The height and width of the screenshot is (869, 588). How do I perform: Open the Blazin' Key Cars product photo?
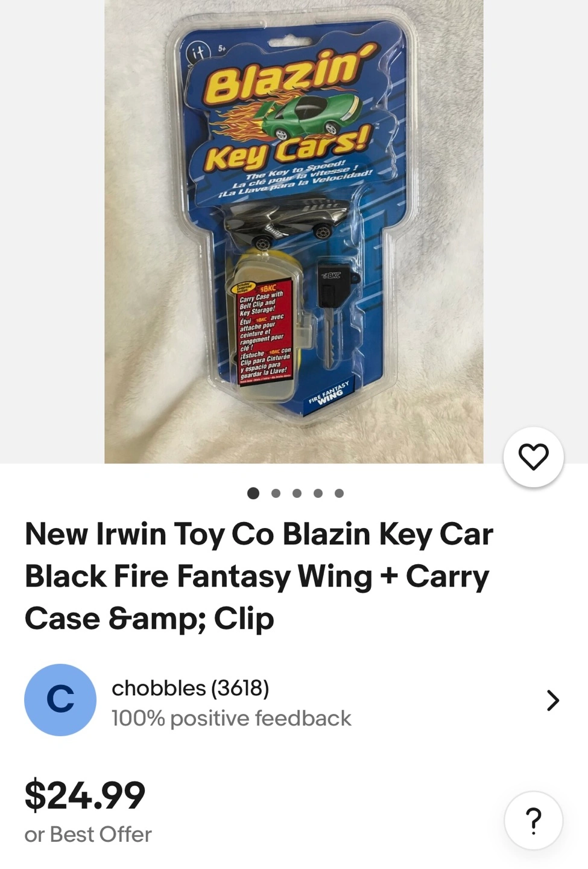pos(294,232)
